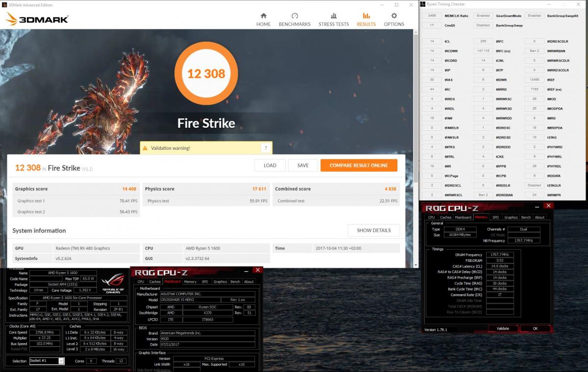This screenshot has width=588, height=372.
Task: Select Mainboard tab in Memory CPU-Z window
Action: (463, 217)
